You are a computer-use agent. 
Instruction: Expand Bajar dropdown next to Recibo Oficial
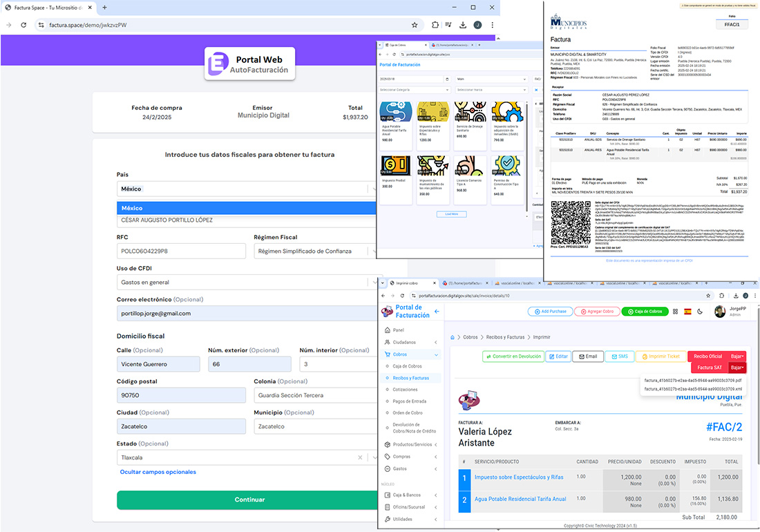point(737,356)
